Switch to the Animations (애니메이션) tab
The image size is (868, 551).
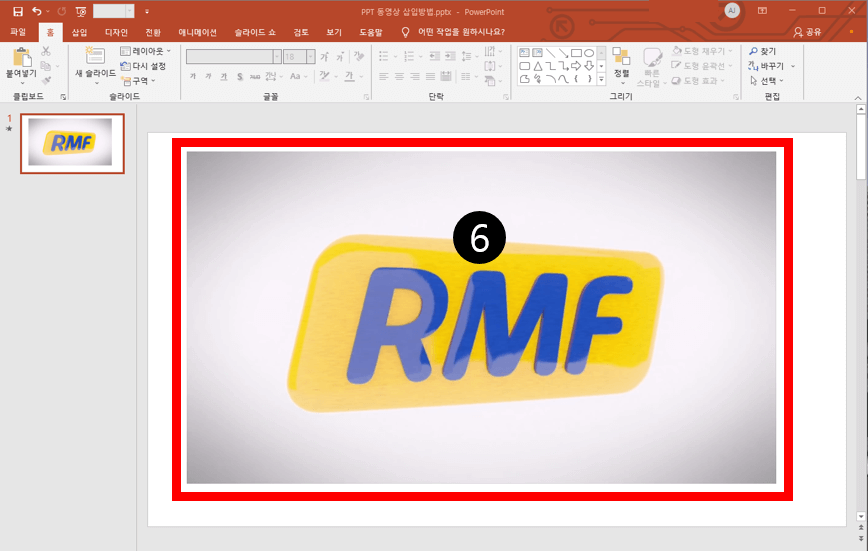[x=197, y=32]
